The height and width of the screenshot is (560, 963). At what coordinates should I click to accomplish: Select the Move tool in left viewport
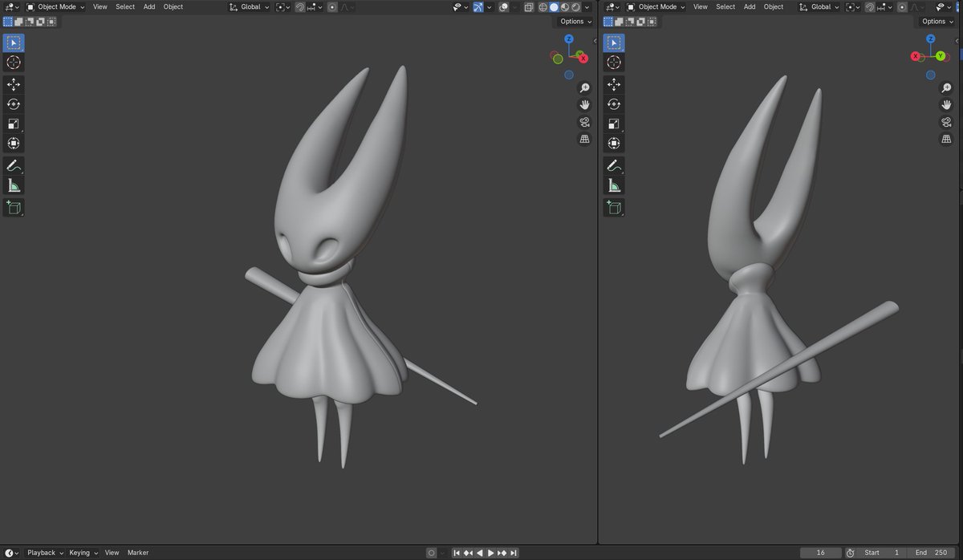(14, 84)
